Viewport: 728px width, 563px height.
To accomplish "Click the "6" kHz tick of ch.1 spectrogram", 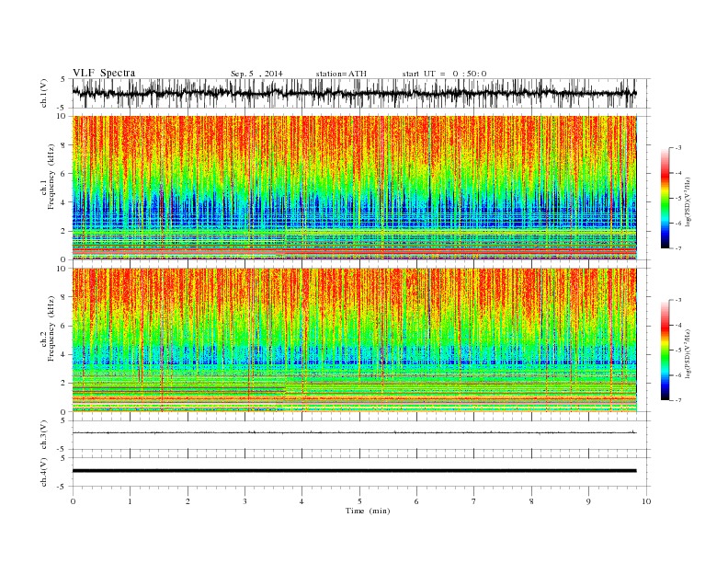I will 64,174.
